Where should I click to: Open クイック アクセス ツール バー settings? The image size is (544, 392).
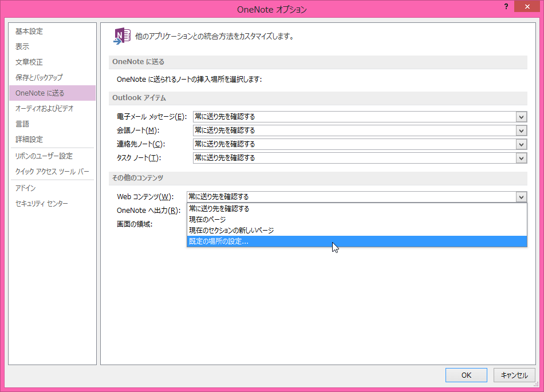tap(52, 172)
